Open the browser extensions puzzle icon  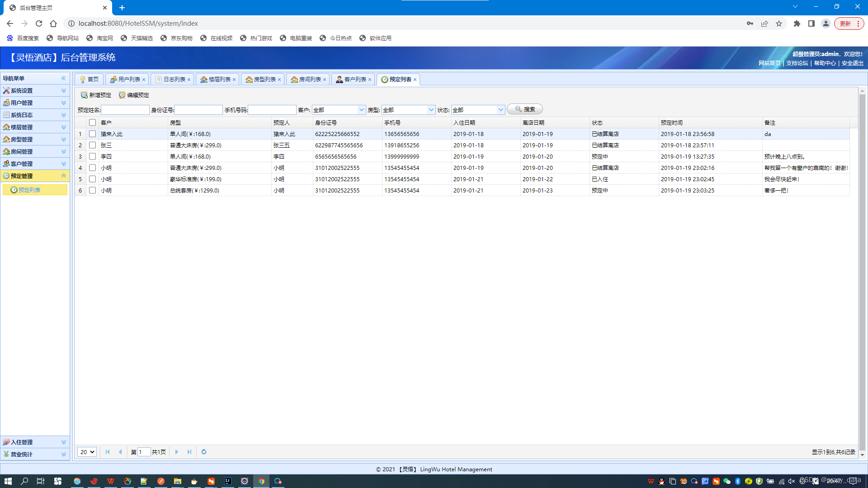[x=797, y=23]
